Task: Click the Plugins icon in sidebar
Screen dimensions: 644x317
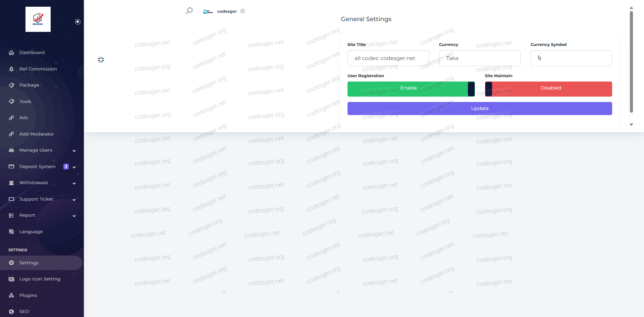Action: 11,295
